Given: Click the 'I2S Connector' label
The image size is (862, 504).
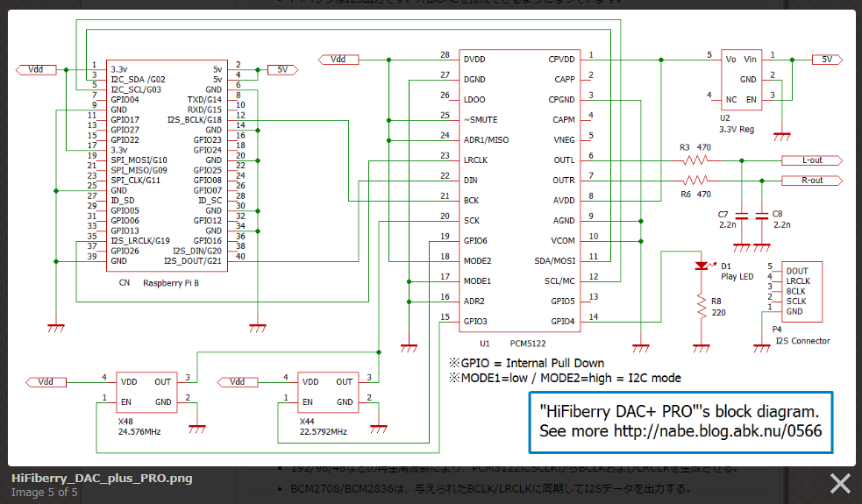Looking at the screenshot, I should pyautogui.click(x=802, y=341).
